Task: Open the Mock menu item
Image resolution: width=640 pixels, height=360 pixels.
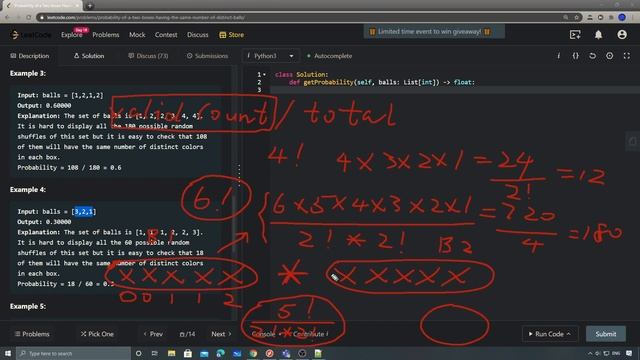Action: tap(137, 35)
